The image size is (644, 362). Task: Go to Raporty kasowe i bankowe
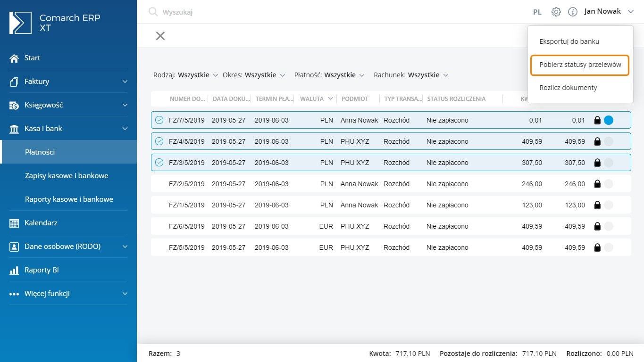(69, 199)
